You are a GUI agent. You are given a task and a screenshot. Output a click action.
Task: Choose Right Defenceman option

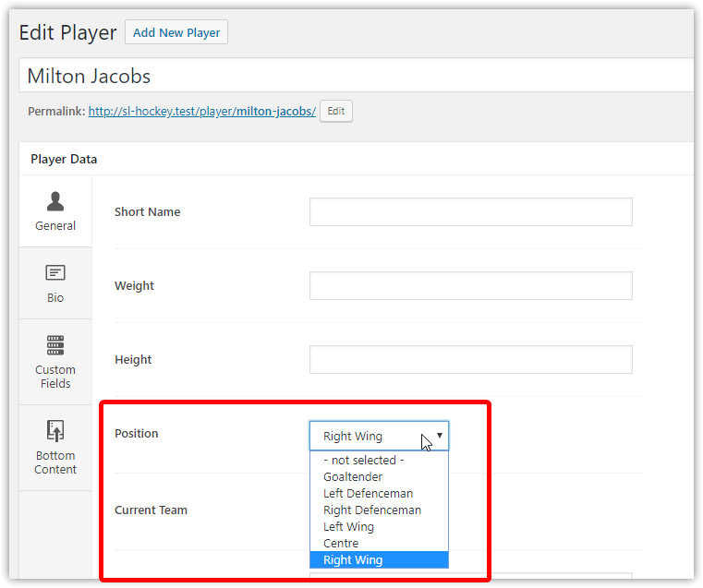(379, 510)
